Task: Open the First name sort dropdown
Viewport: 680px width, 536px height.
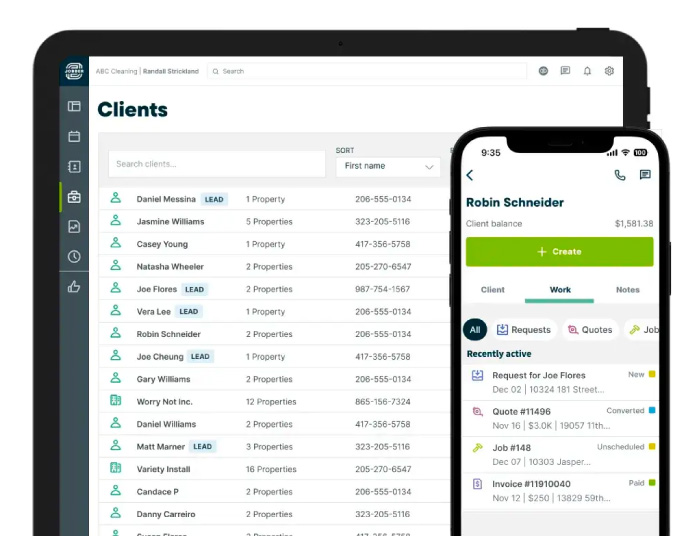Action: coord(388,167)
